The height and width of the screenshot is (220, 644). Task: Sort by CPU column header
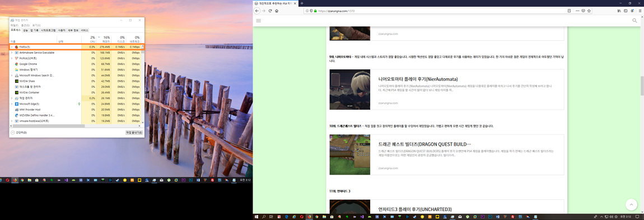88,39
